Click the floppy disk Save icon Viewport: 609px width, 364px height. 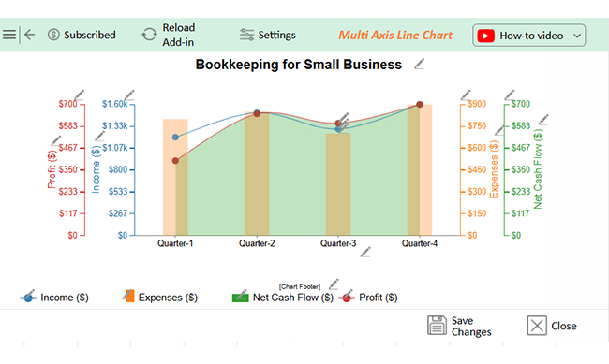pos(437,326)
